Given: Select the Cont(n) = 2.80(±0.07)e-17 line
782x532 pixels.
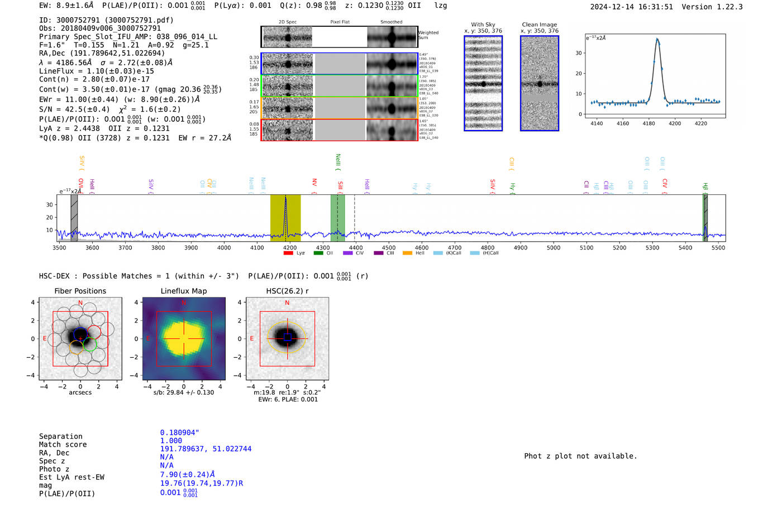Looking at the screenshot, I should click(x=94, y=79).
